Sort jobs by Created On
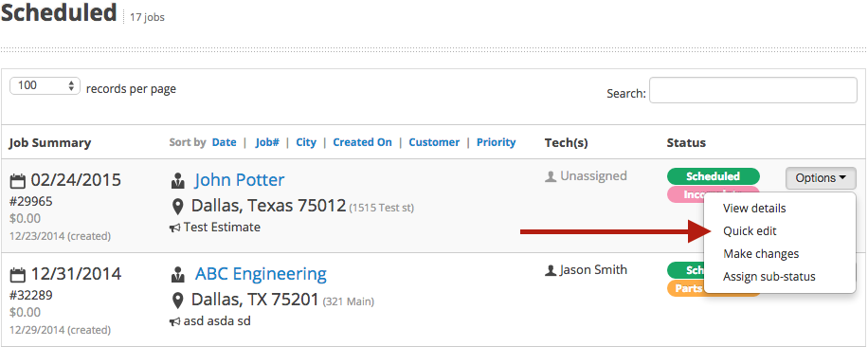 362,142
